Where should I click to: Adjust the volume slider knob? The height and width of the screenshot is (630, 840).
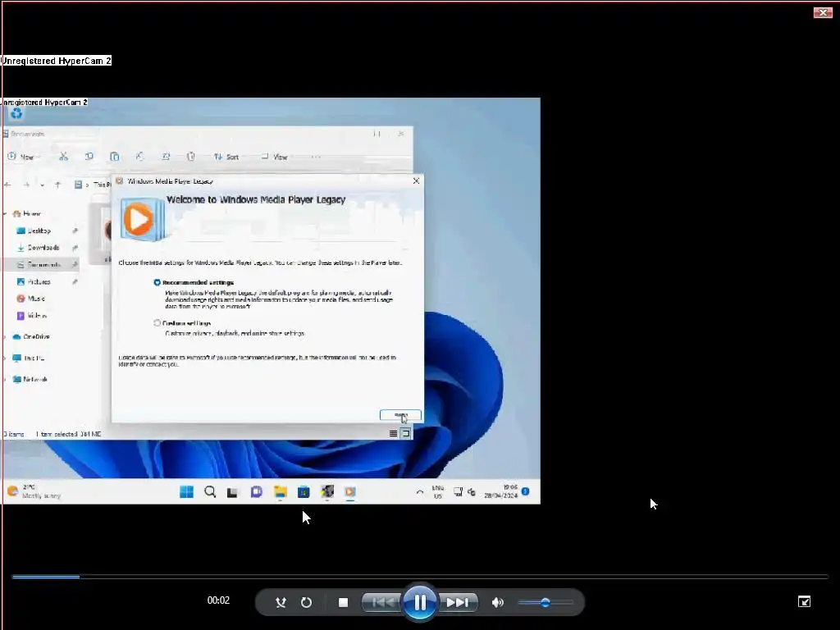click(546, 602)
